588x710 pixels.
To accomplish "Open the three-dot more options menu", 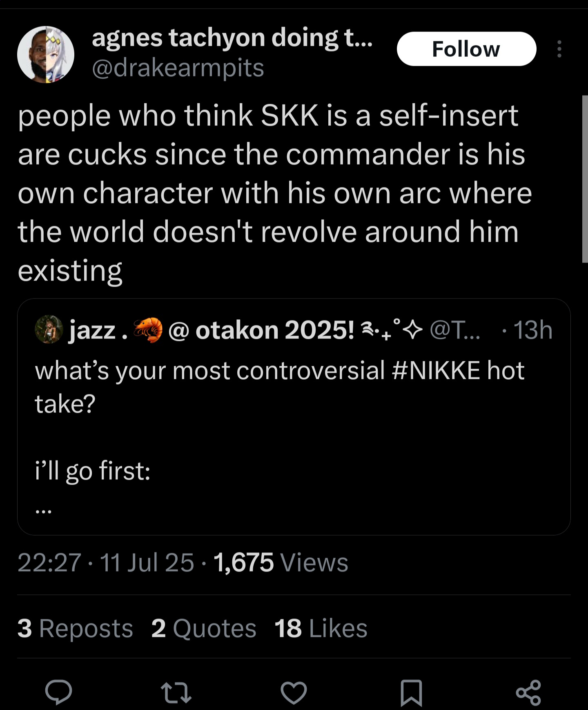I will 559,49.
